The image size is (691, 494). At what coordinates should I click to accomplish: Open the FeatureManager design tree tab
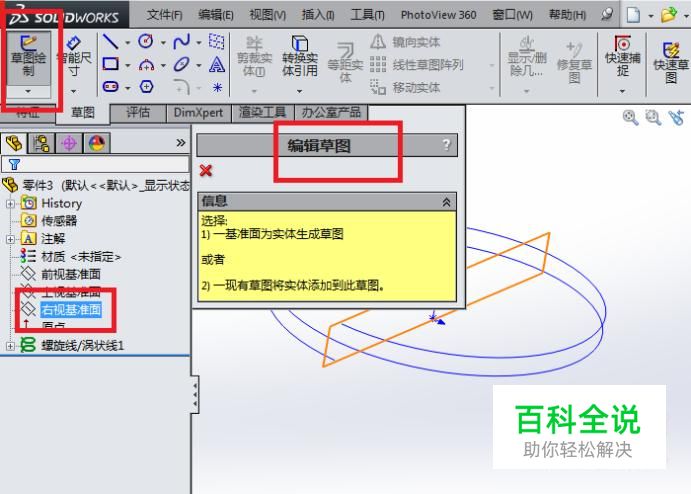click(15, 143)
